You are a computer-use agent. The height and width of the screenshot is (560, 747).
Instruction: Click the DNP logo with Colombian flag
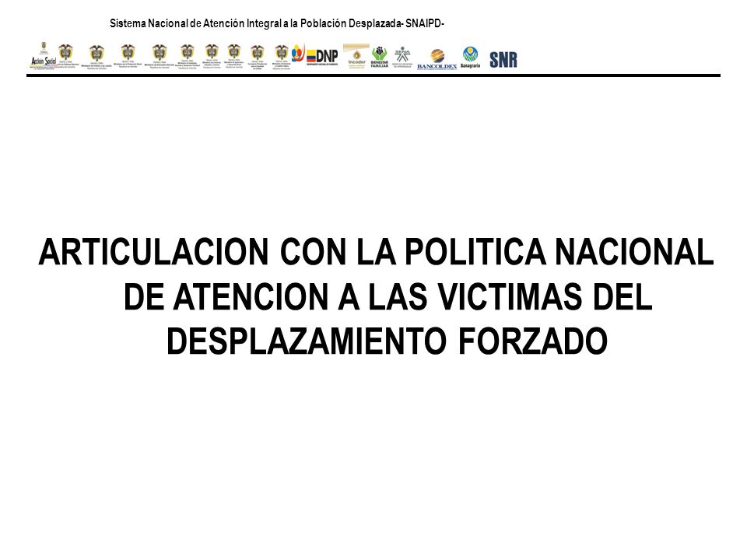pos(322,57)
